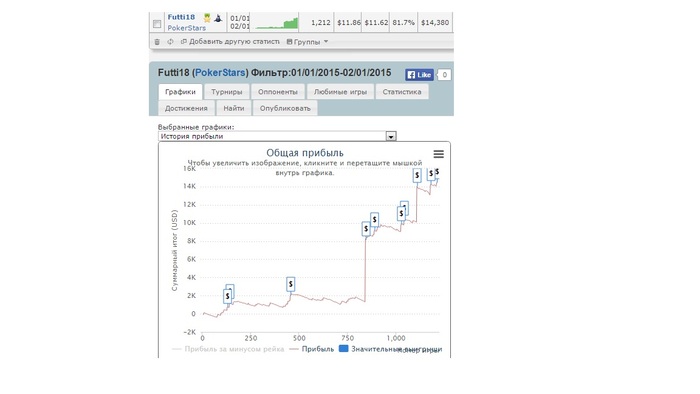
Task: Click the gold star badge next to Futti18
Action: (207, 18)
